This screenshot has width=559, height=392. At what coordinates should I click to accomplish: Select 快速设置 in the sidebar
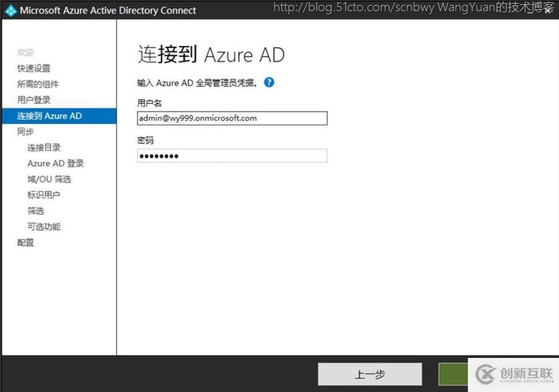(x=34, y=68)
